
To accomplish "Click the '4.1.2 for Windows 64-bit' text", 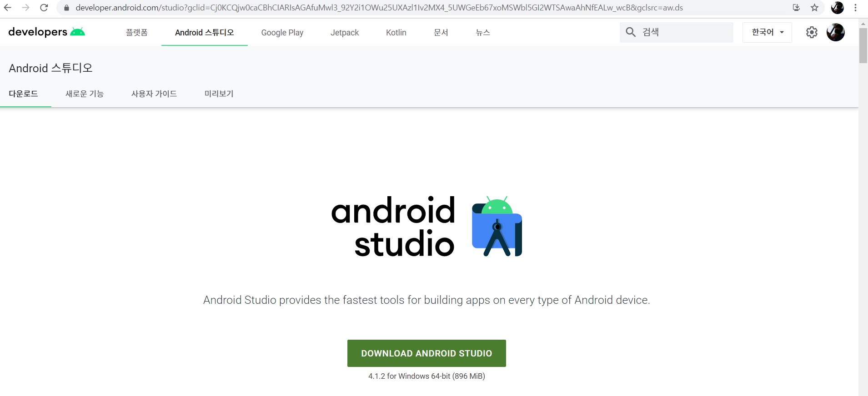I will click(x=426, y=376).
